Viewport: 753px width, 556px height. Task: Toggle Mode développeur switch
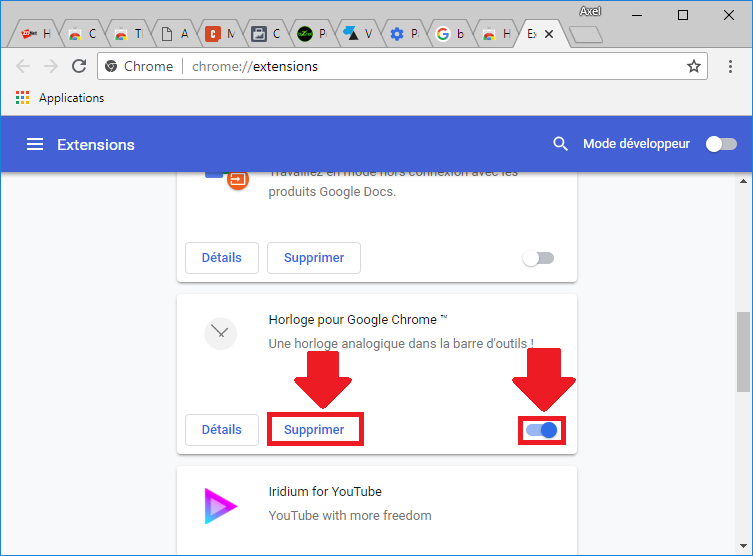(x=721, y=144)
